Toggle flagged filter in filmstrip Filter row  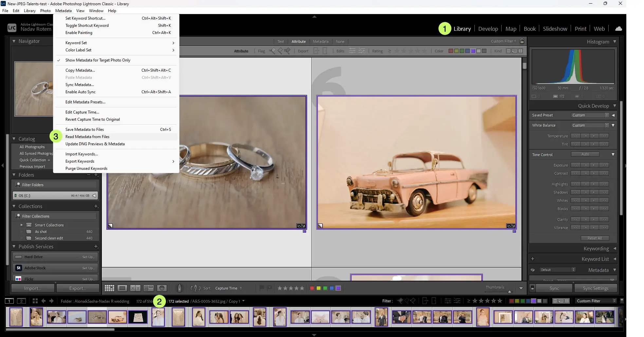[x=400, y=301]
